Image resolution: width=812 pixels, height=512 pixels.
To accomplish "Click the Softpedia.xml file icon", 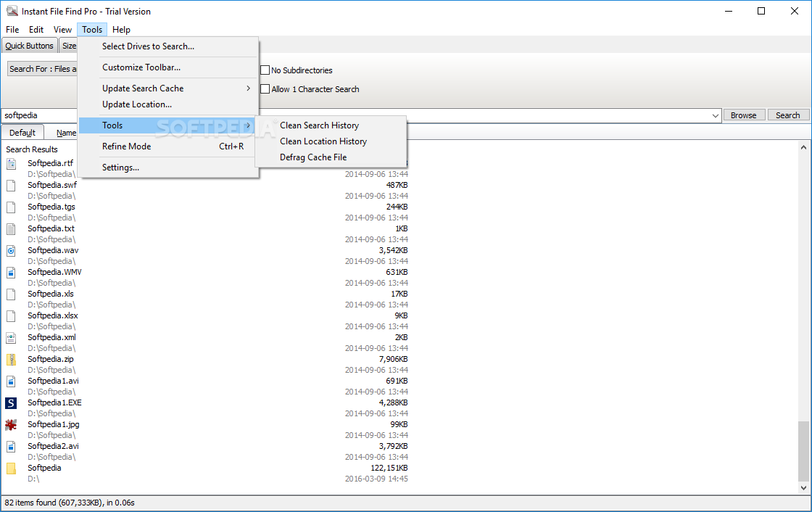I will pos(11,338).
